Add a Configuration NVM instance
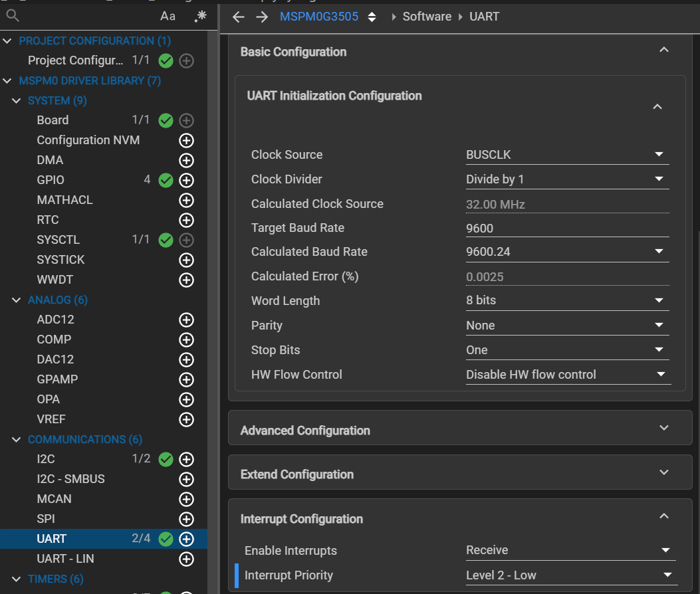 [186, 140]
